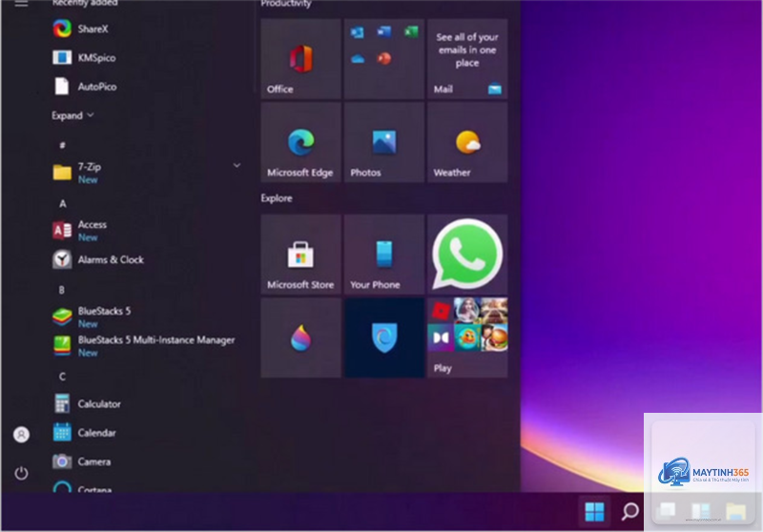
Task: Open the Play games folder tile
Action: pos(467,338)
